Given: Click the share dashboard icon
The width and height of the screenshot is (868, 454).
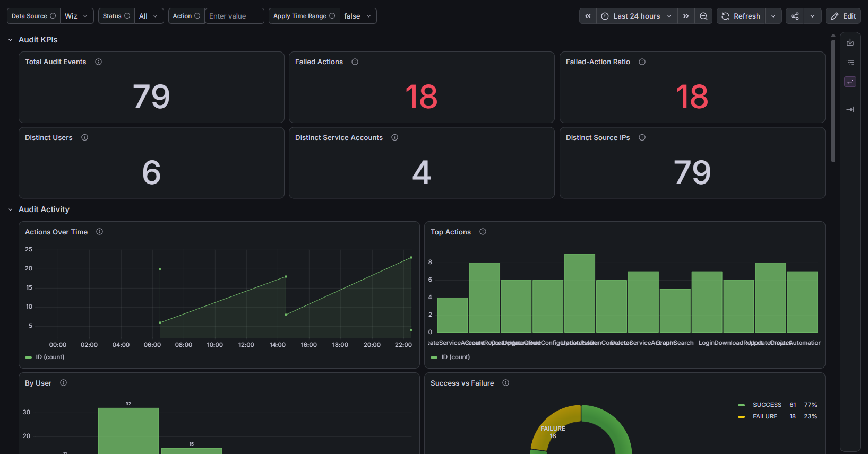Looking at the screenshot, I should tap(795, 16).
